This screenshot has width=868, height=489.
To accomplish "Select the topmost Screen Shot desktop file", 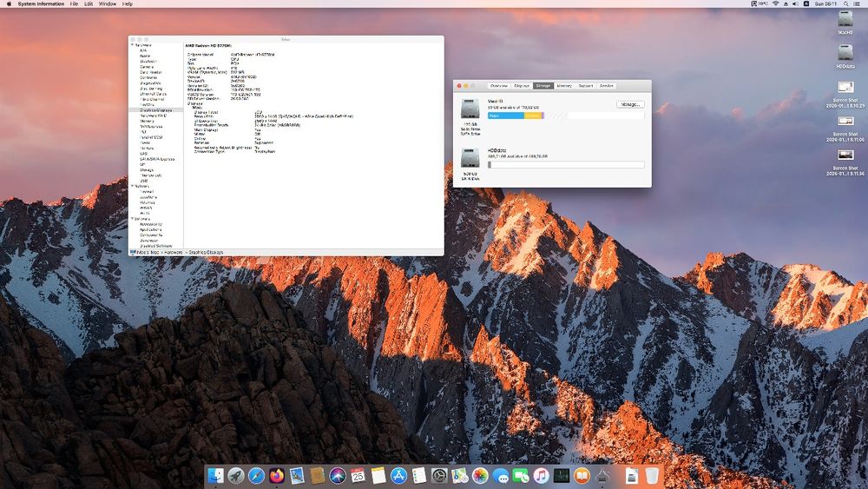I will click(x=845, y=87).
